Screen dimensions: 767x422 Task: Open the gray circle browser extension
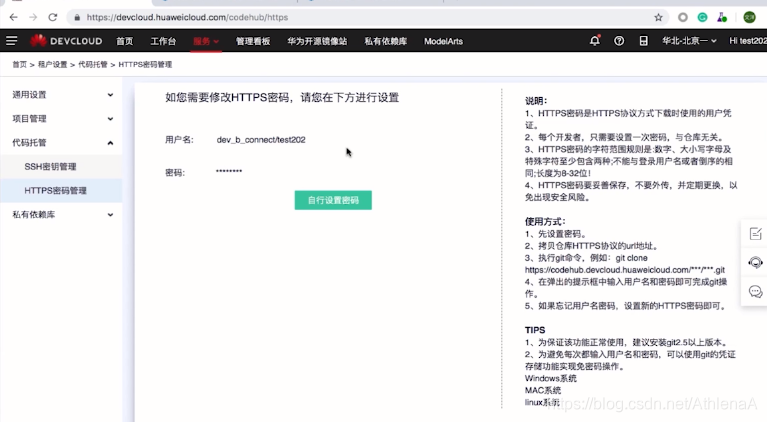point(682,17)
